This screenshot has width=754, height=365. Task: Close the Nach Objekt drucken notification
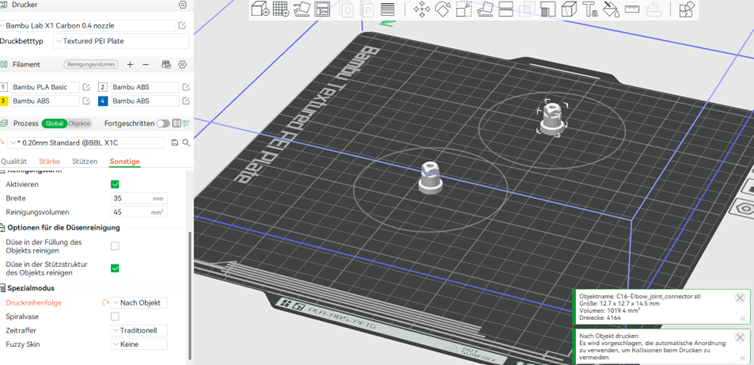point(740,338)
